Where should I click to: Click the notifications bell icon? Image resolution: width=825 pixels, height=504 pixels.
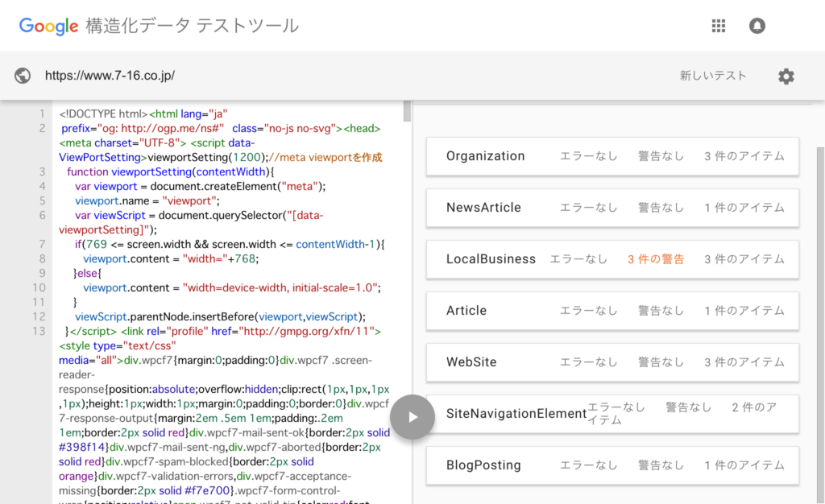point(757,26)
